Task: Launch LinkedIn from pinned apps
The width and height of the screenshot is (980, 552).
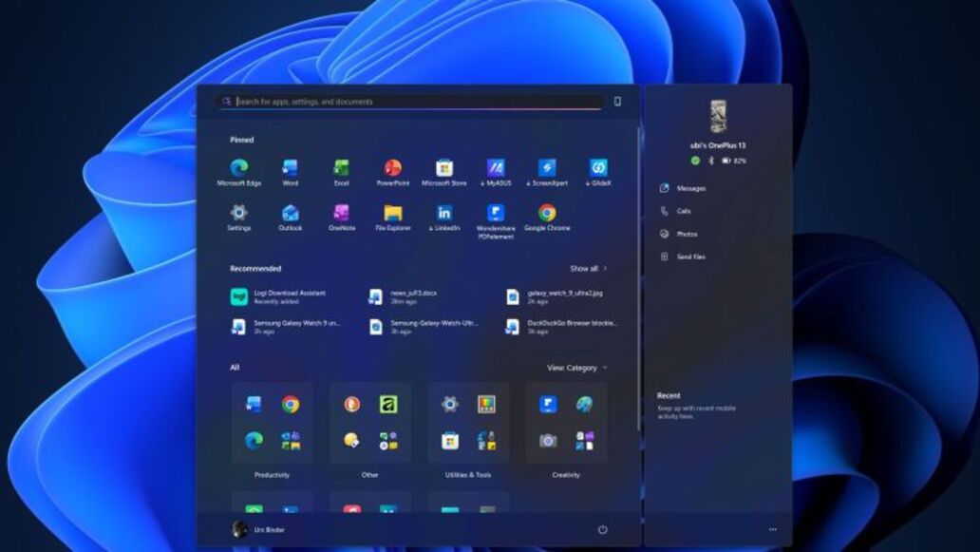Action: (x=443, y=217)
